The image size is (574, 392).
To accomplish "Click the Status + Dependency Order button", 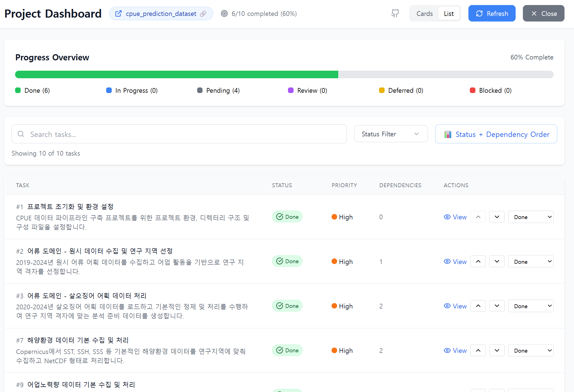I will 496,134.
